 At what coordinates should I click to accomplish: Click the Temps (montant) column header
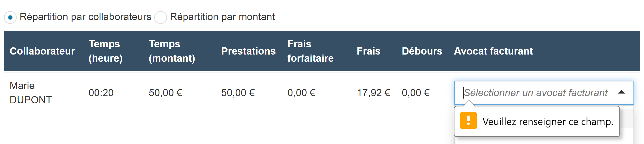click(x=172, y=51)
